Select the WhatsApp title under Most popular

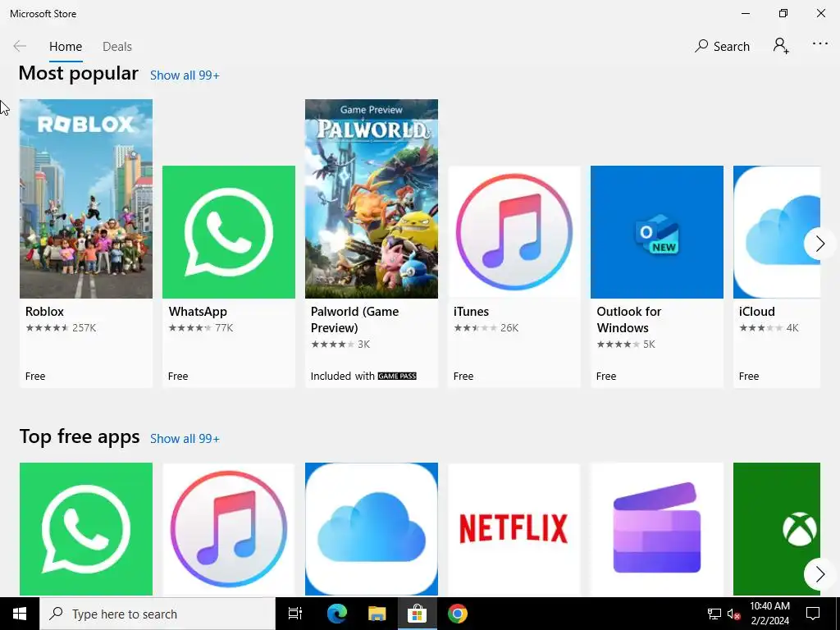(x=198, y=312)
